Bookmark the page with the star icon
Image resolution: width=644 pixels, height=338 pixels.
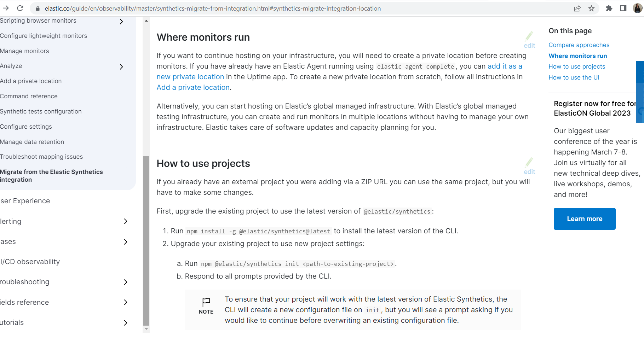[591, 8]
